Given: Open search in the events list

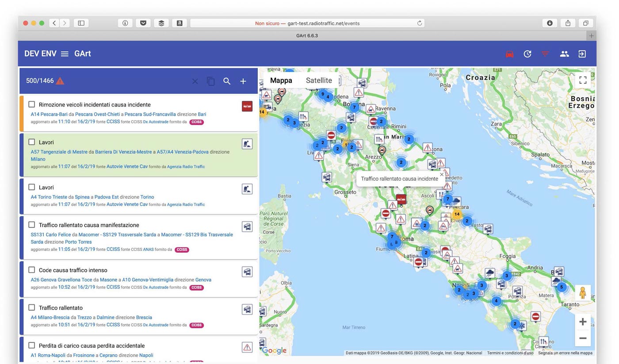Looking at the screenshot, I should point(227,81).
